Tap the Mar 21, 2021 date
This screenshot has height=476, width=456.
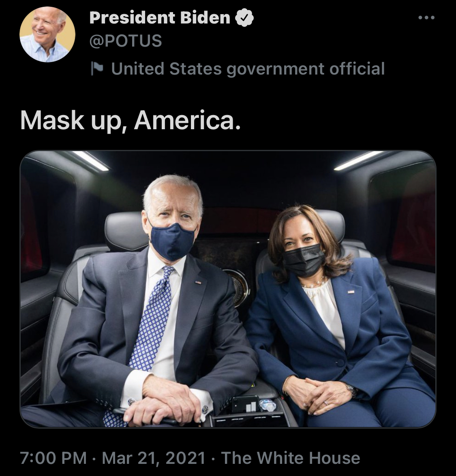click(x=154, y=458)
